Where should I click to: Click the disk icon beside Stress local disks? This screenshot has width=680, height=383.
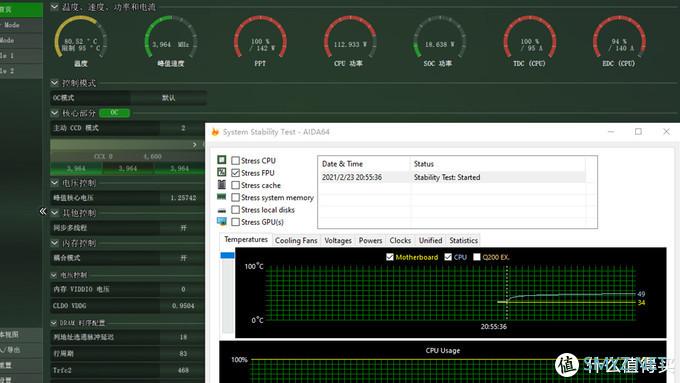(222, 210)
